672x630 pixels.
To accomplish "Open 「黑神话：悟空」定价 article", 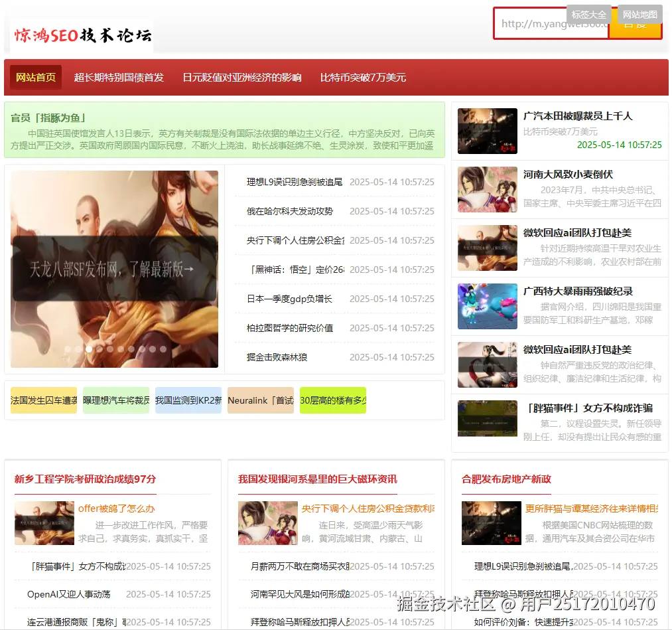I will (x=295, y=270).
